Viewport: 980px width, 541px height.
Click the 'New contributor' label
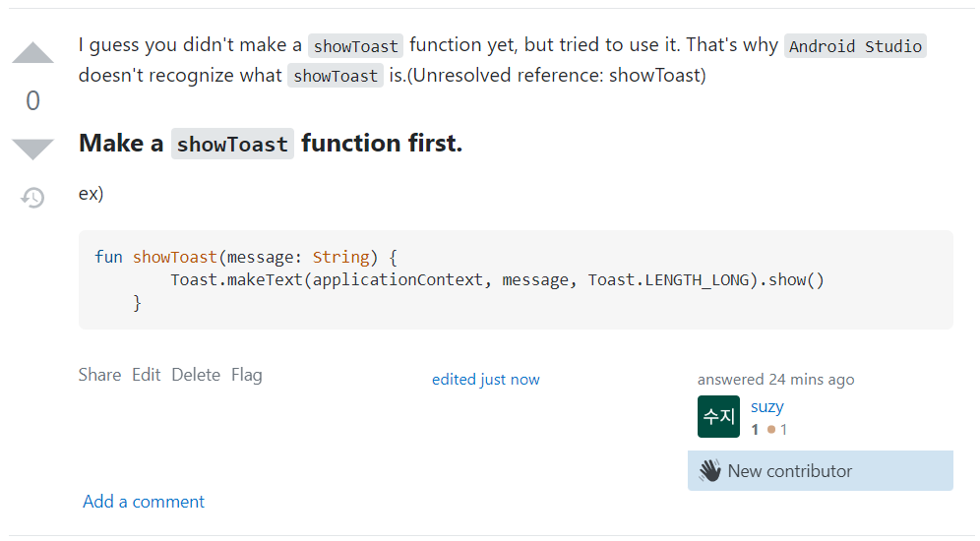tap(790, 471)
